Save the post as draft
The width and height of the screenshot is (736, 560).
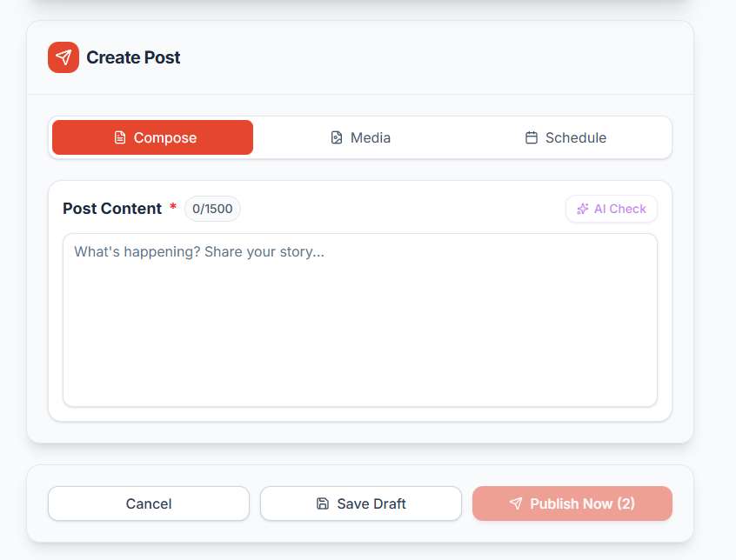point(361,503)
